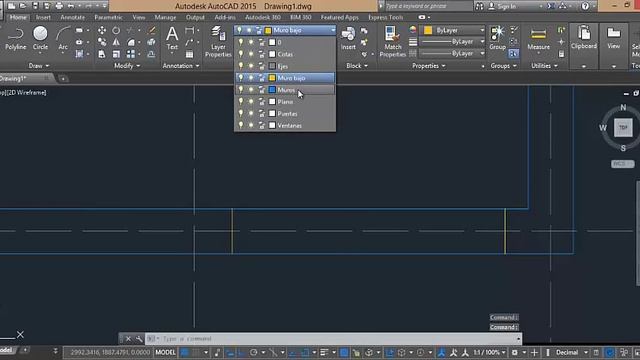The image size is (640, 360).
Task: Open the Express Tools ribbon tab
Action: tap(386, 18)
